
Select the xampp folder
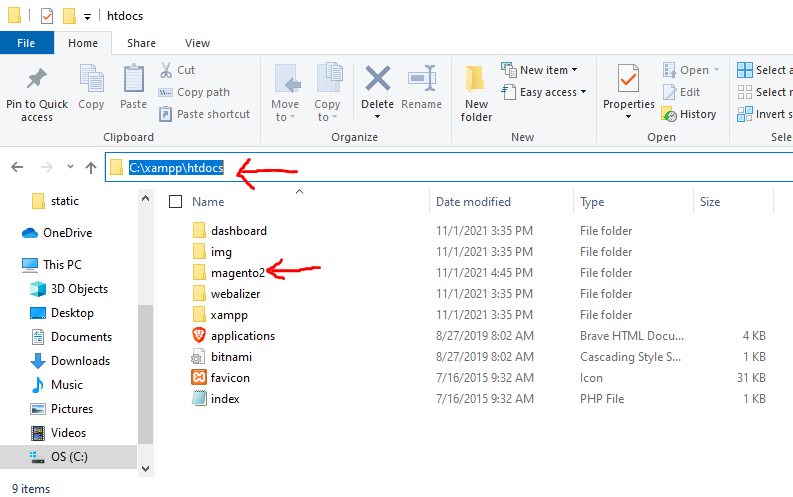point(221,314)
